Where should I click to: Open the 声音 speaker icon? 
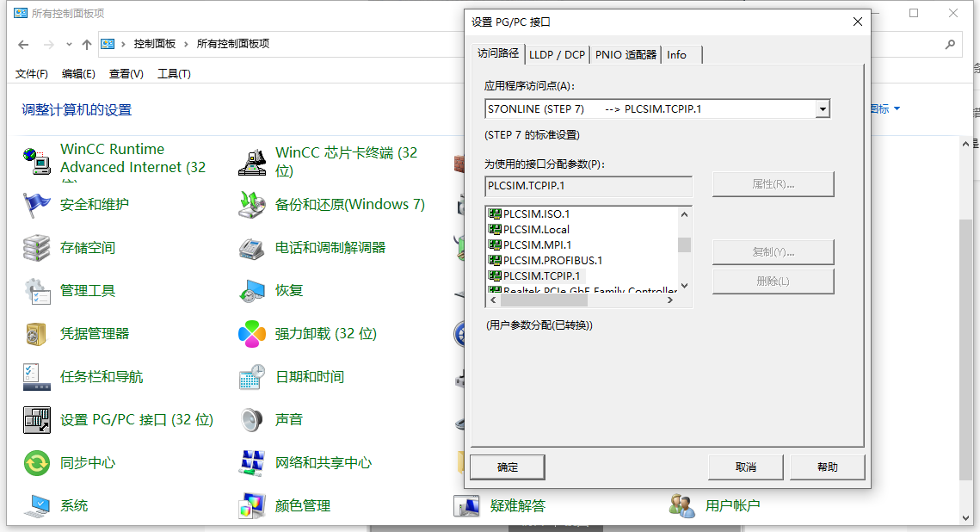(251, 420)
